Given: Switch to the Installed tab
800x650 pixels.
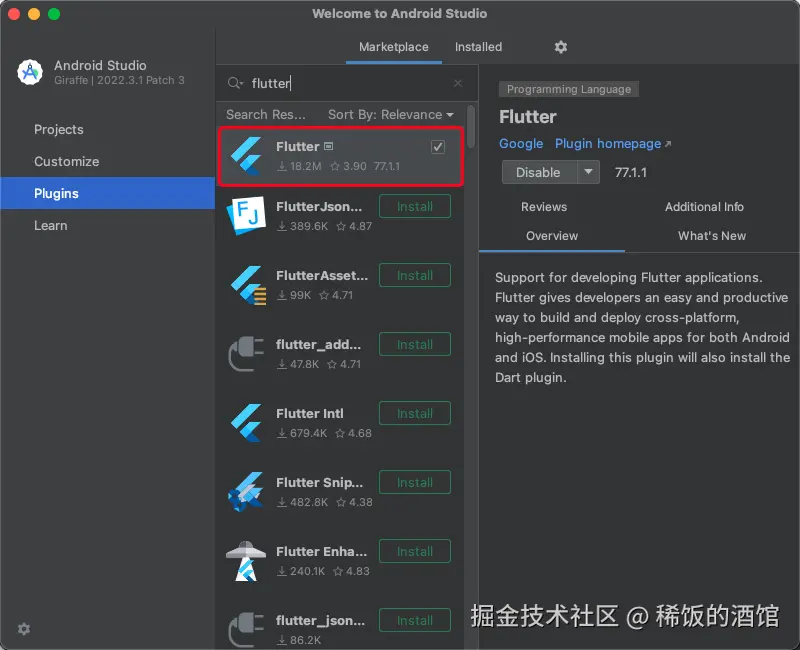Looking at the screenshot, I should click(478, 47).
